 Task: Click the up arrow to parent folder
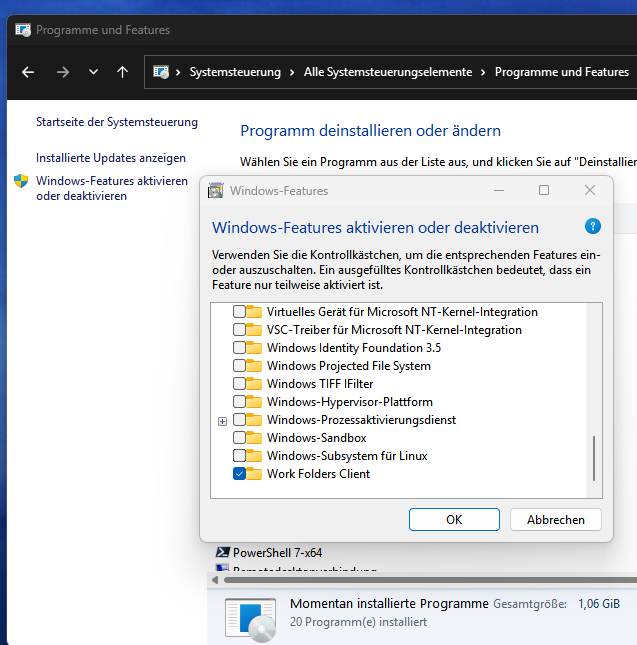[122, 72]
